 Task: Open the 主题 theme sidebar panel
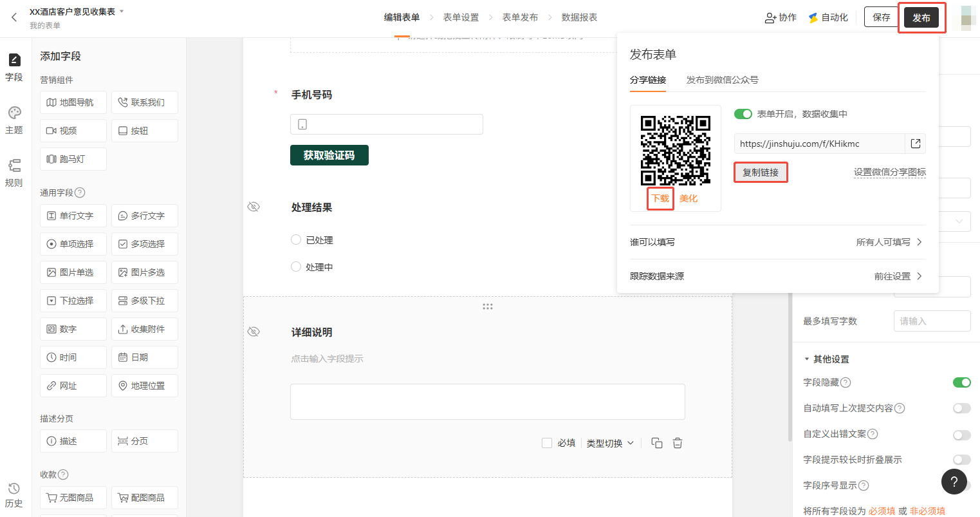(x=14, y=120)
